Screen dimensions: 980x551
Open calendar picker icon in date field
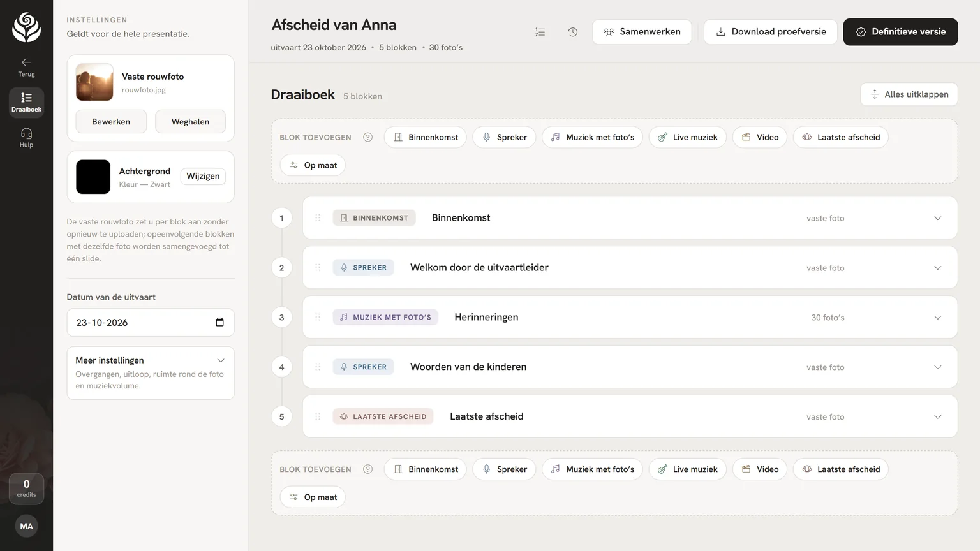219,323
